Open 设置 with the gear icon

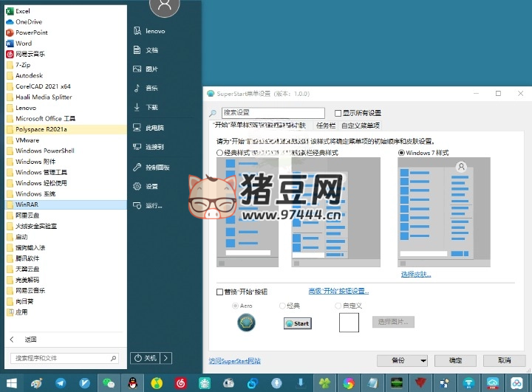146,186
